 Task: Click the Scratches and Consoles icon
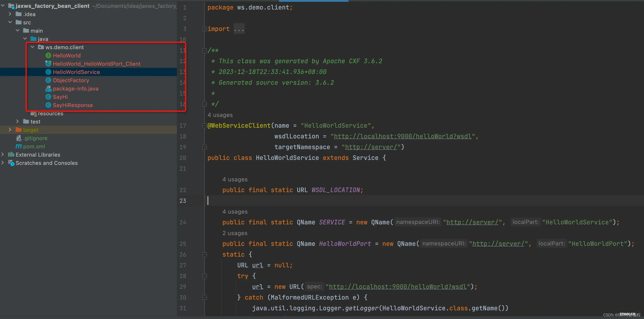pos(11,163)
